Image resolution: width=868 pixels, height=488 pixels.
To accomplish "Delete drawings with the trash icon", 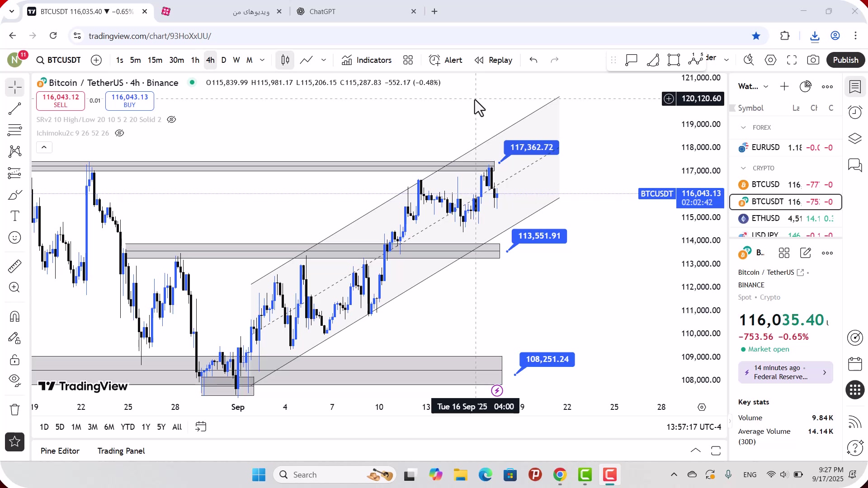I will click(x=15, y=409).
